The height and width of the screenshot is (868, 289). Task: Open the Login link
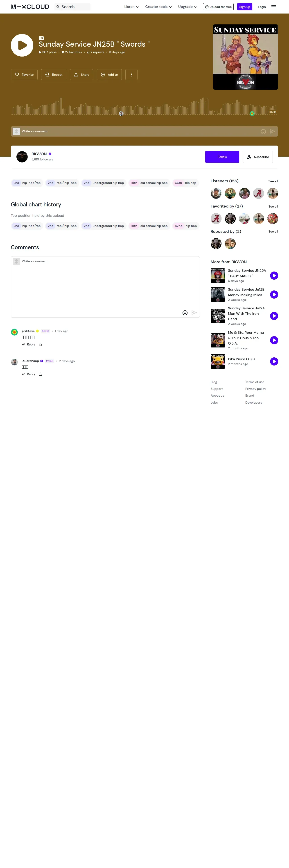click(262, 7)
